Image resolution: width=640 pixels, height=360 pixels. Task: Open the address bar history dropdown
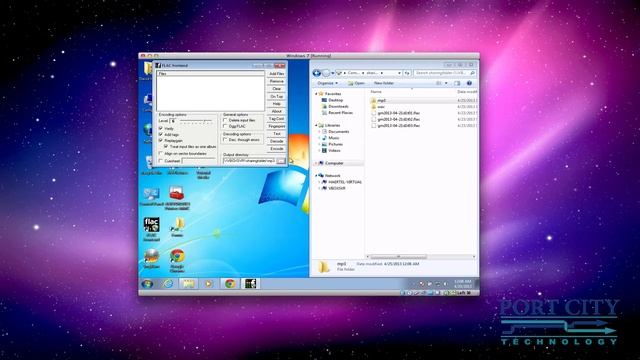399,73
